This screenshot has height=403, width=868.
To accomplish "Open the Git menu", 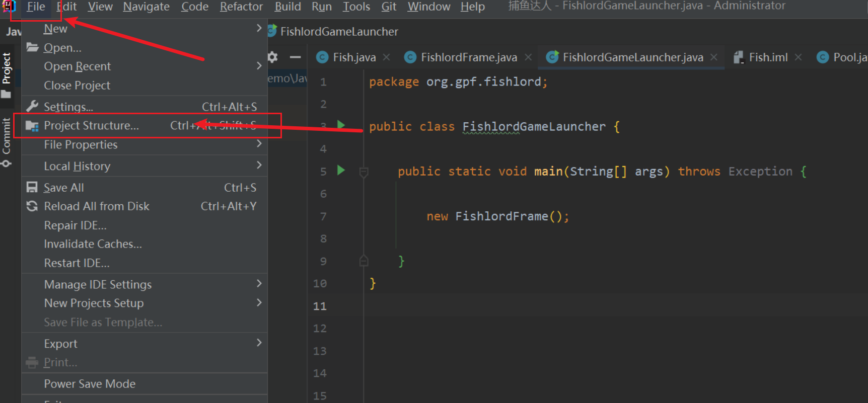I will tap(389, 7).
